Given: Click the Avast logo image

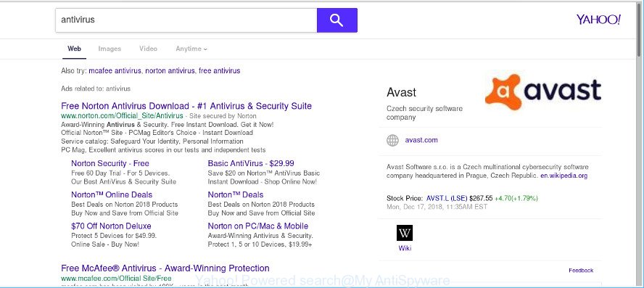Looking at the screenshot, I should [x=543, y=91].
